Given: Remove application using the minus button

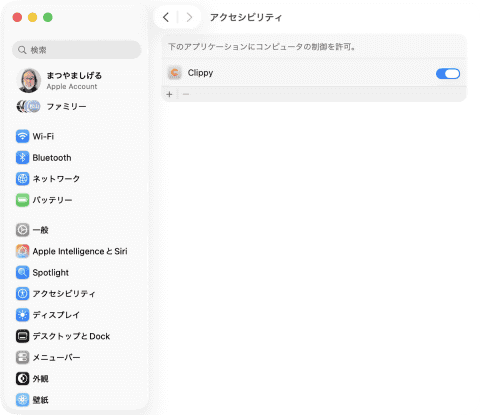Looking at the screenshot, I should click(x=186, y=94).
